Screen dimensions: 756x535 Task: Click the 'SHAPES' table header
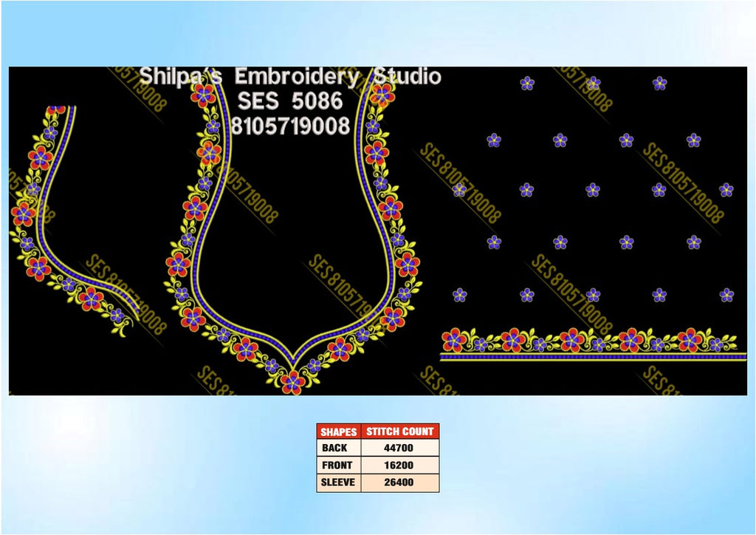pos(338,432)
